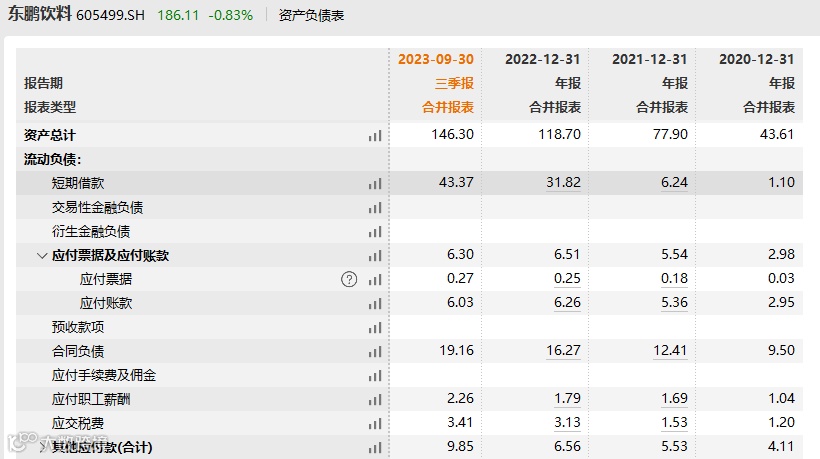Image resolution: width=820 pixels, height=459 pixels.
Task: Open chart icon for 衍生金融负债 row
Action: tap(375, 232)
